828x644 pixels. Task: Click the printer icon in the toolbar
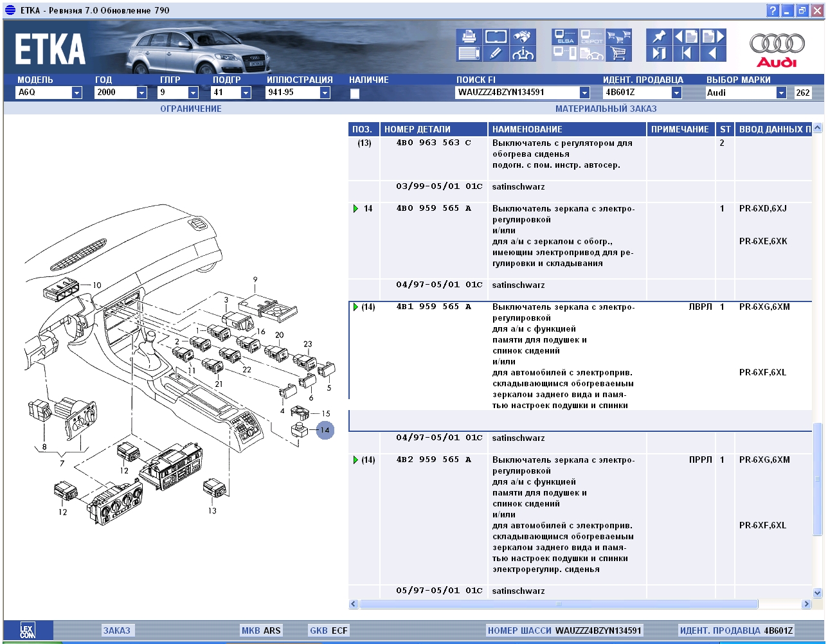pos(469,37)
